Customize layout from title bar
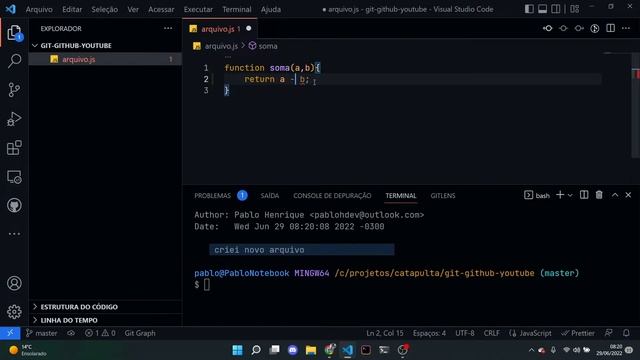 575,9
